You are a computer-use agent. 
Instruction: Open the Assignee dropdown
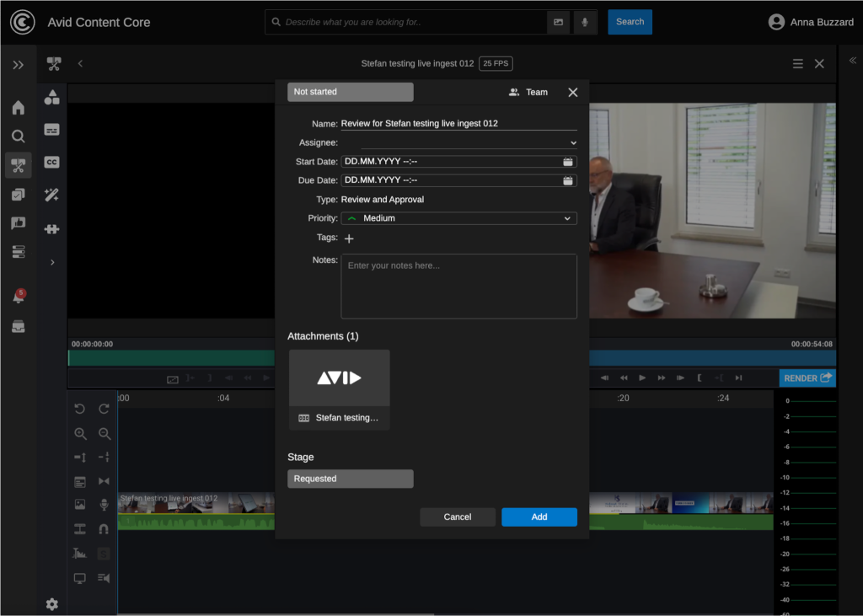(469, 142)
